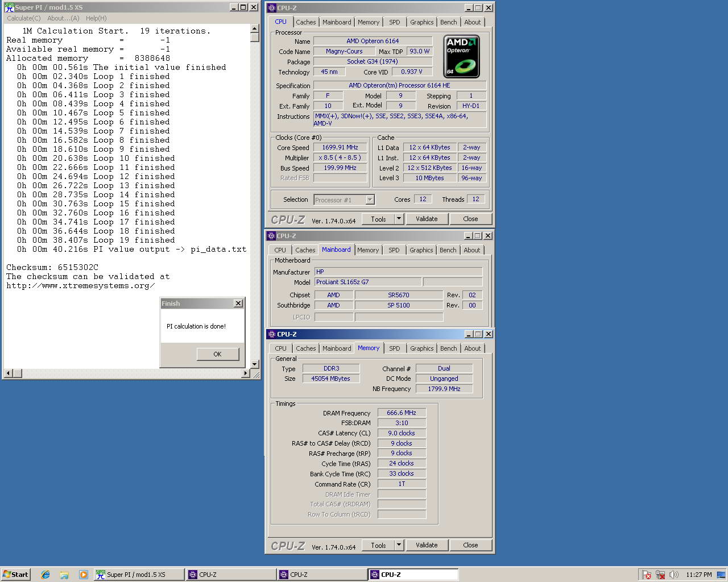Select Caches tab in Mainboard CPU-Z window
The image size is (728, 582).
(x=305, y=250)
